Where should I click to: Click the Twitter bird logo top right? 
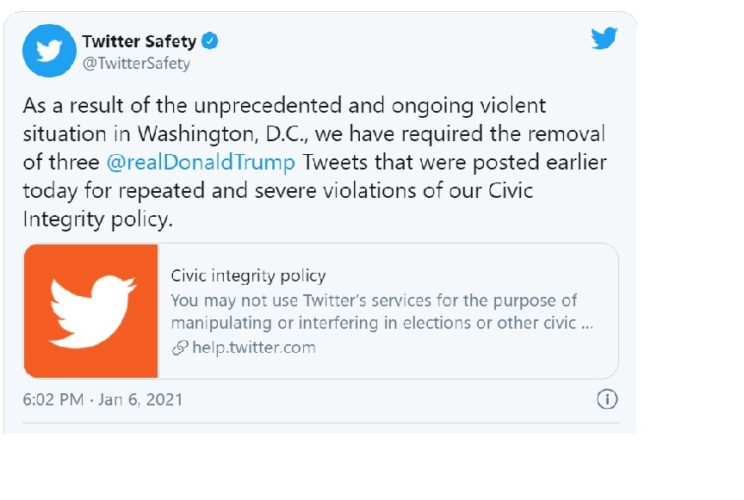tap(603, 39)
